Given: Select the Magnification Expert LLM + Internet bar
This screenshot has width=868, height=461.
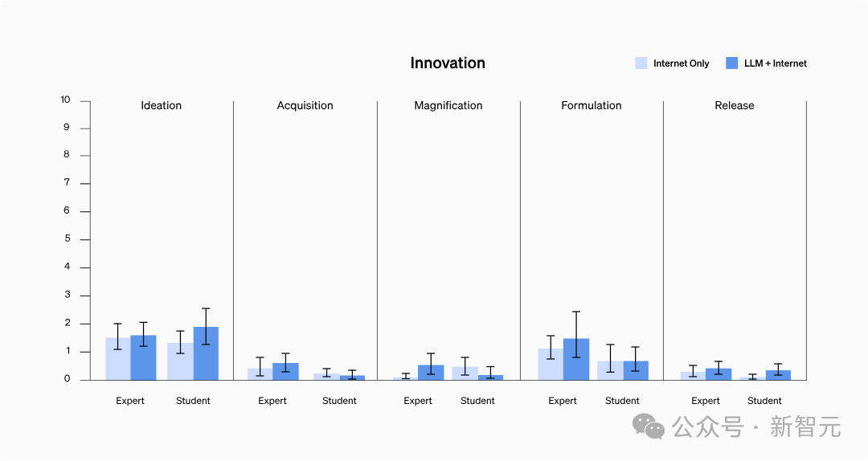Looking at the screenshot, I should click(431, 373).
